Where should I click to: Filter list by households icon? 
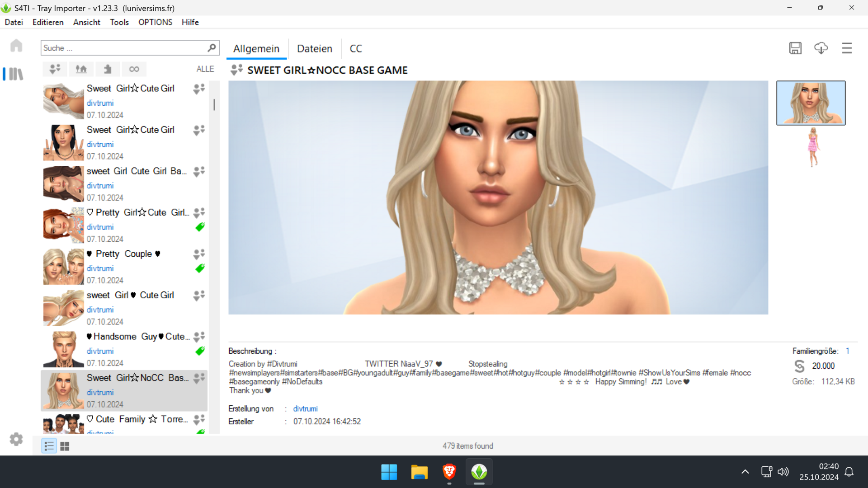pos(55,69)
